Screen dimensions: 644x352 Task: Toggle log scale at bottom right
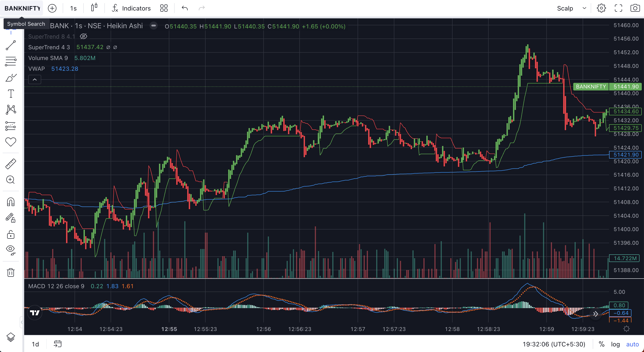pos(615,344)
